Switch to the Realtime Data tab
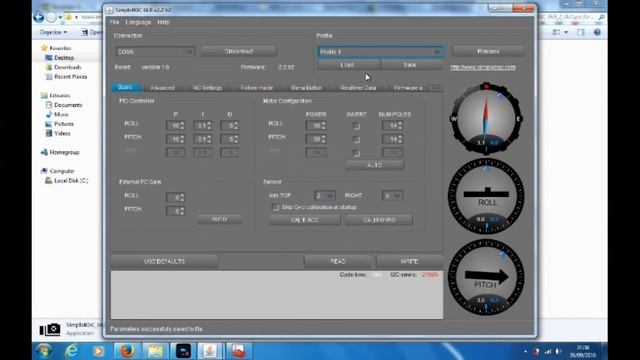The image size is (640, 360). (358, 88)
